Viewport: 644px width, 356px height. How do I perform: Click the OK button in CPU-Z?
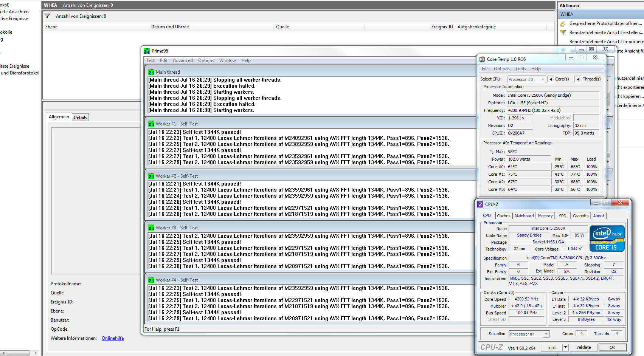tap(612, 347)
